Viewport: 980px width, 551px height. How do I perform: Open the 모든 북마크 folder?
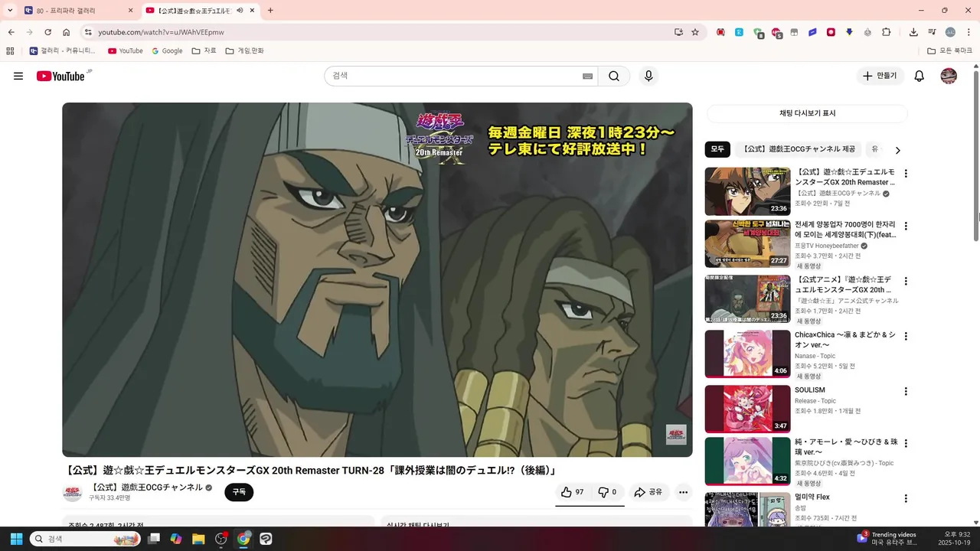949,51
